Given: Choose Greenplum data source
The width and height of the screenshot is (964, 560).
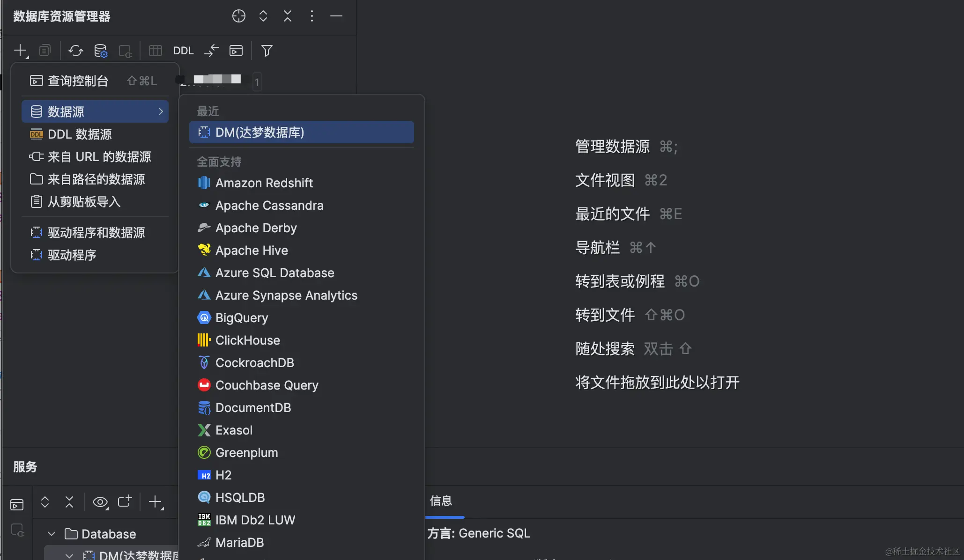Looking at the screenshot, I should point(301,453).
